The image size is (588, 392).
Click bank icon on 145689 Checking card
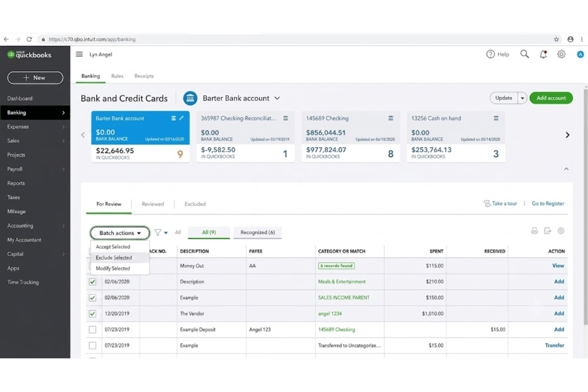tap(391, 118)
